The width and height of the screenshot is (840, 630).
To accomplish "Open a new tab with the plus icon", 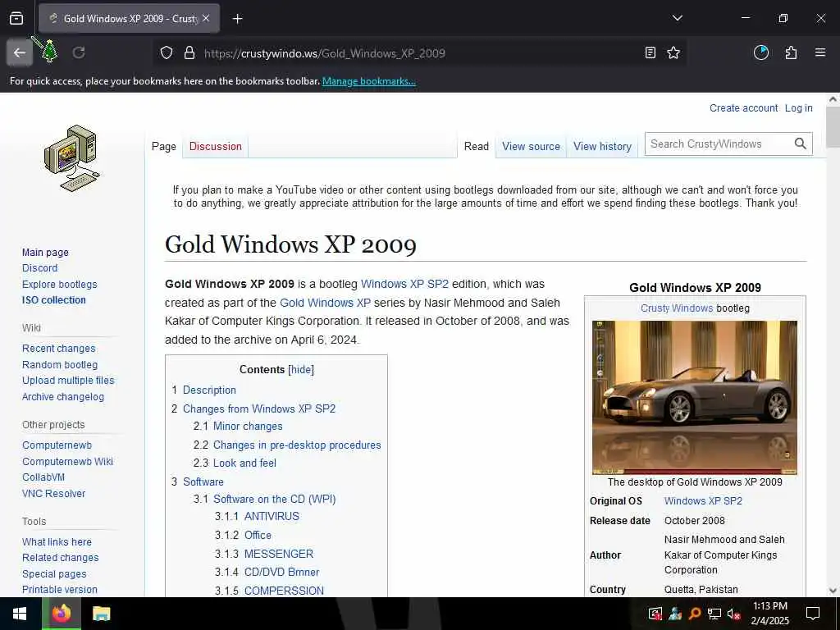I will coord(237,19).
